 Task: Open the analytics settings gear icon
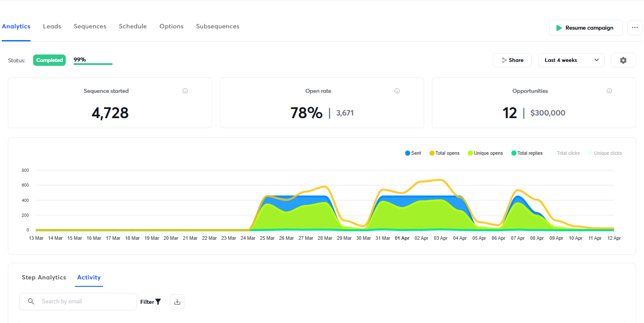coord(623,60)
